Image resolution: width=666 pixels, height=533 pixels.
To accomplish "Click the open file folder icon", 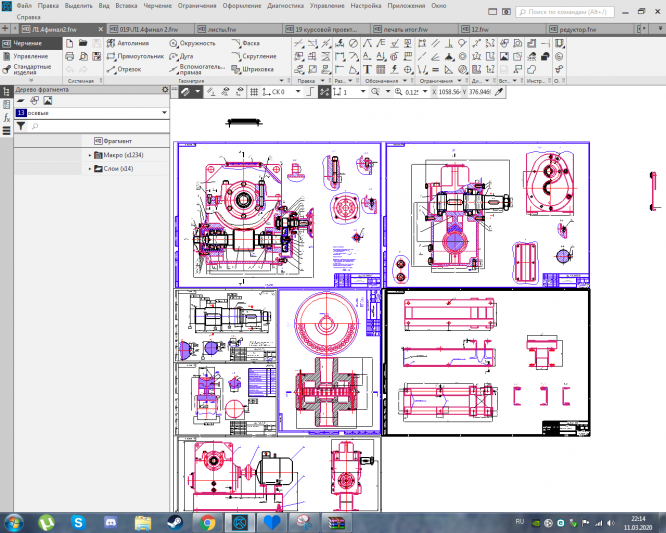I will tap(83, 43).
